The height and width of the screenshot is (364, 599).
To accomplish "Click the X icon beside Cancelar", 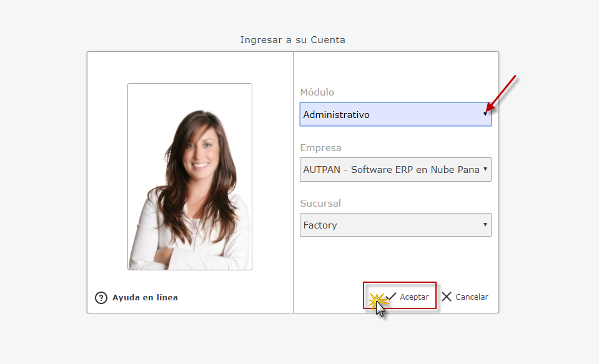I will tap(447, 297).
